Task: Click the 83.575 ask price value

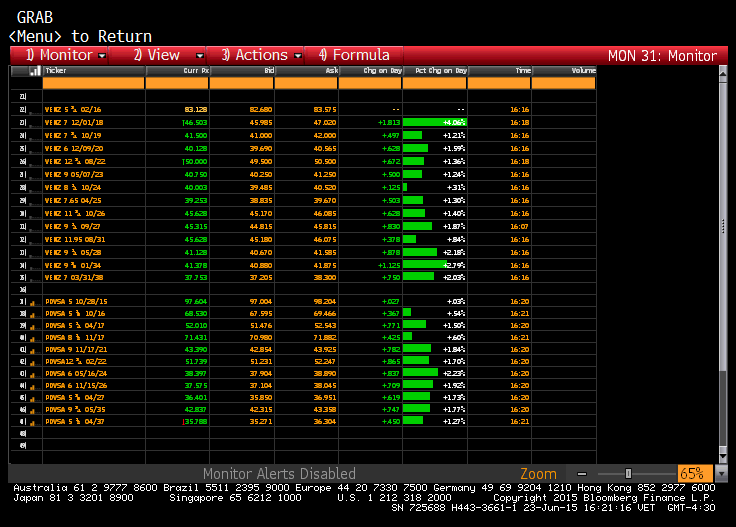Action: pos(325,109)
